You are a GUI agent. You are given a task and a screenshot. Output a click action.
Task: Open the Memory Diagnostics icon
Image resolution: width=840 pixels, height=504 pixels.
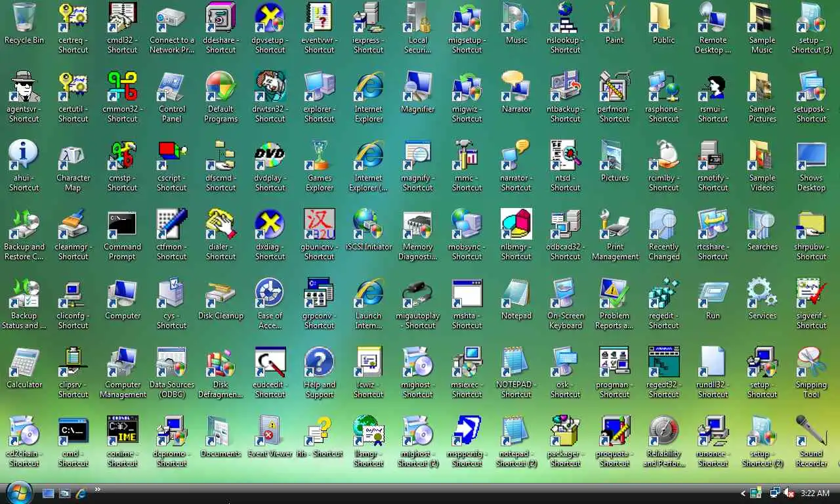[x=418, y=224]
